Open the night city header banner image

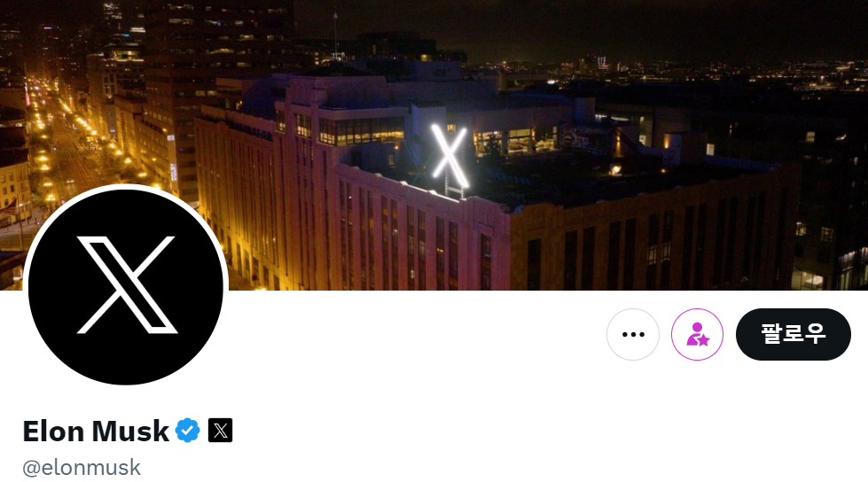pos(434,145)
